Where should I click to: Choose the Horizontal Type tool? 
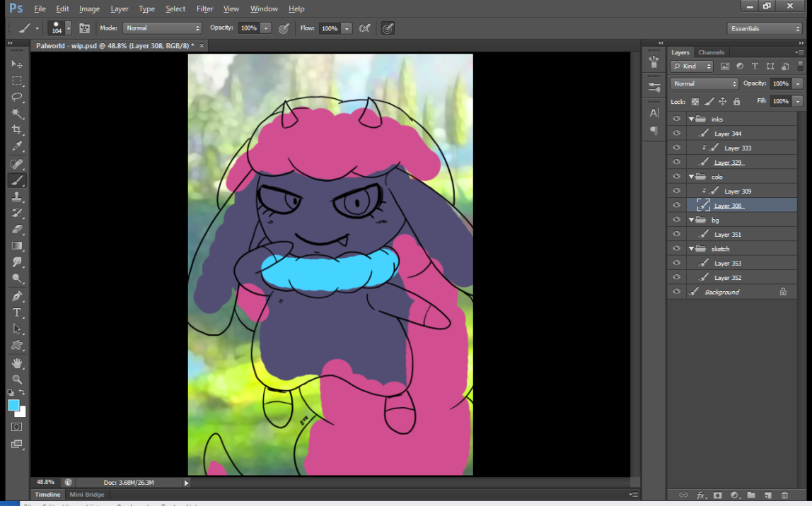[x=17, y=312]
